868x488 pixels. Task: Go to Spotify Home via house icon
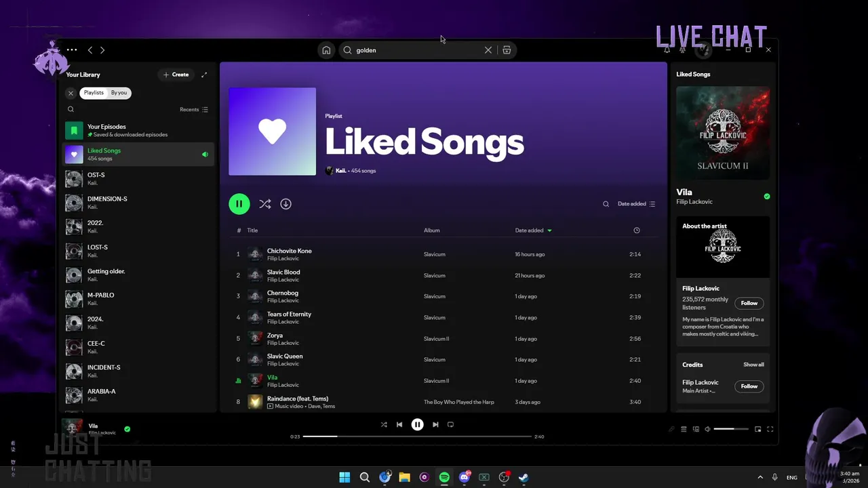coord(326,50)
